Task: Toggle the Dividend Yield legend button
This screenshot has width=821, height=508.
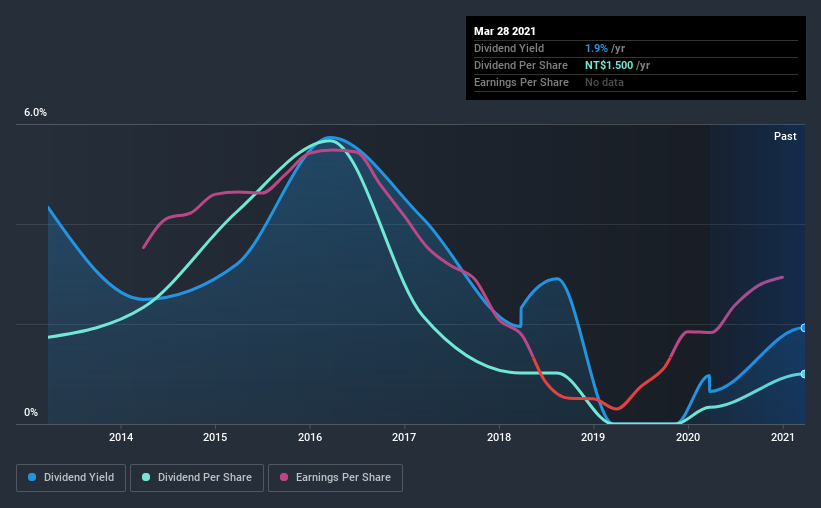Action: coord(71,478)
